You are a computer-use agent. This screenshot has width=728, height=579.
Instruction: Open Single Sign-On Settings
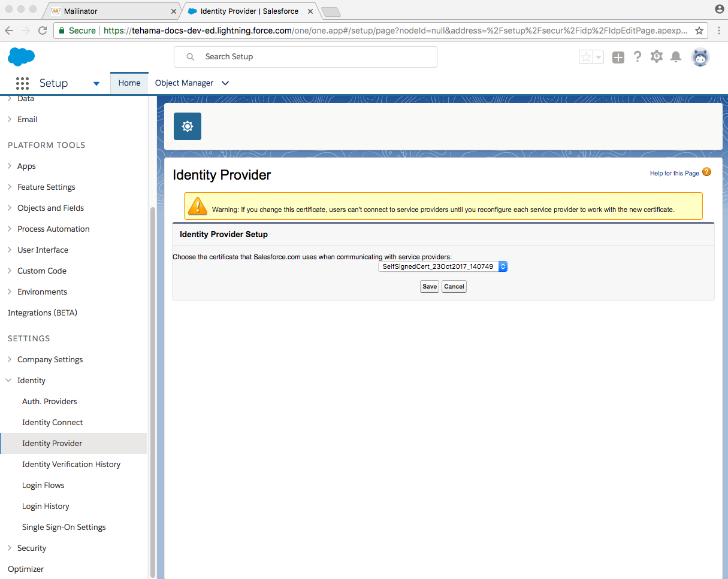click(x=64, y=527)
